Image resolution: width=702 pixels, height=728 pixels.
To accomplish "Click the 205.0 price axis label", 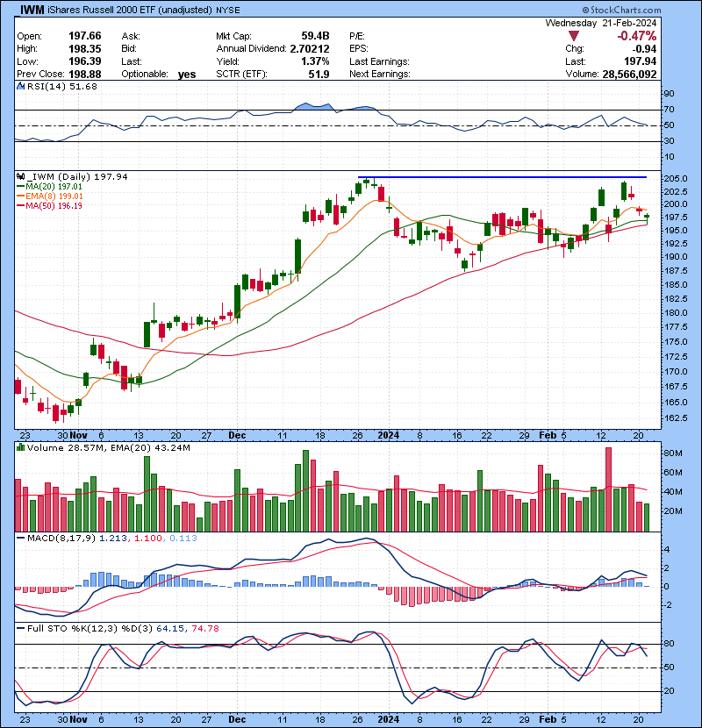I will 675,179.
